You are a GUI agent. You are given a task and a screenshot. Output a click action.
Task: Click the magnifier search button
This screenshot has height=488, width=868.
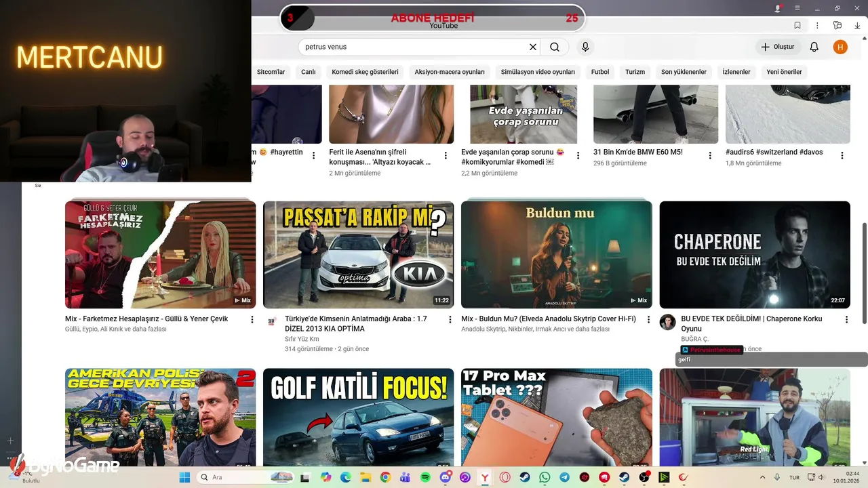coord(555,47)
